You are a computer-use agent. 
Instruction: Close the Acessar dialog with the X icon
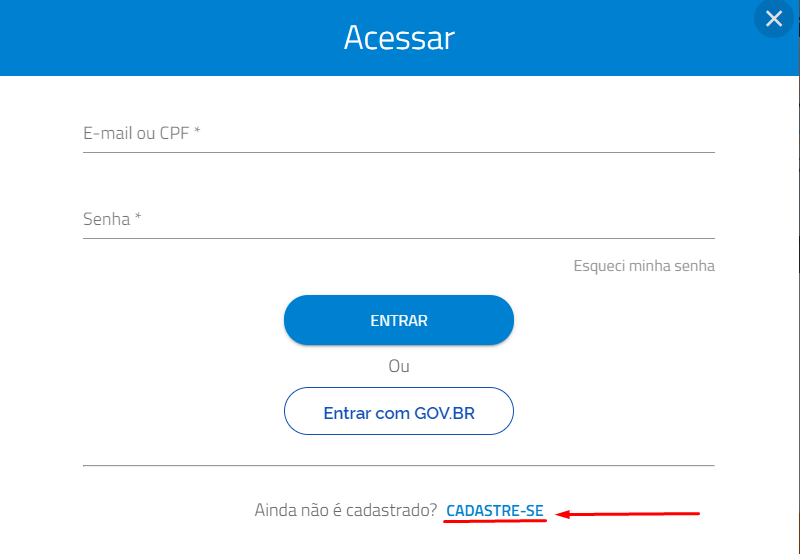click(773, 19)
